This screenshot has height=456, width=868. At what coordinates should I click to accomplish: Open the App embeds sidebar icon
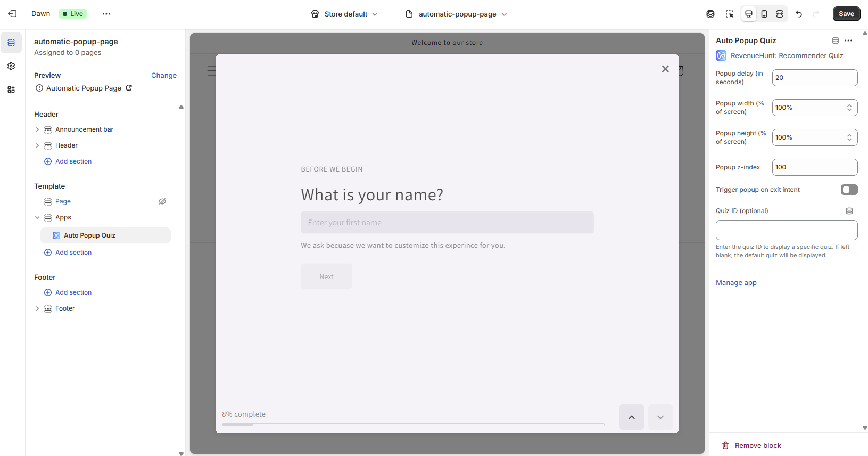pos(11,89)
